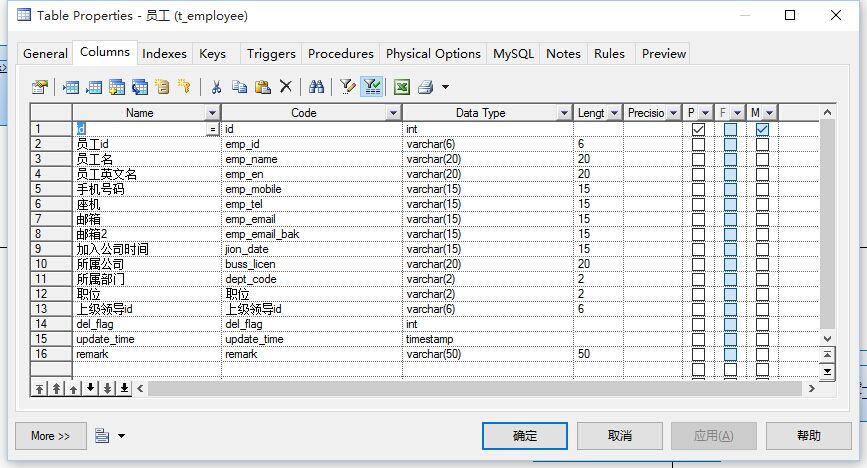Click the jump-to-last-row button beside the scrollbar
The height and width of the screenshot is (468, 867).
(827, 372)
